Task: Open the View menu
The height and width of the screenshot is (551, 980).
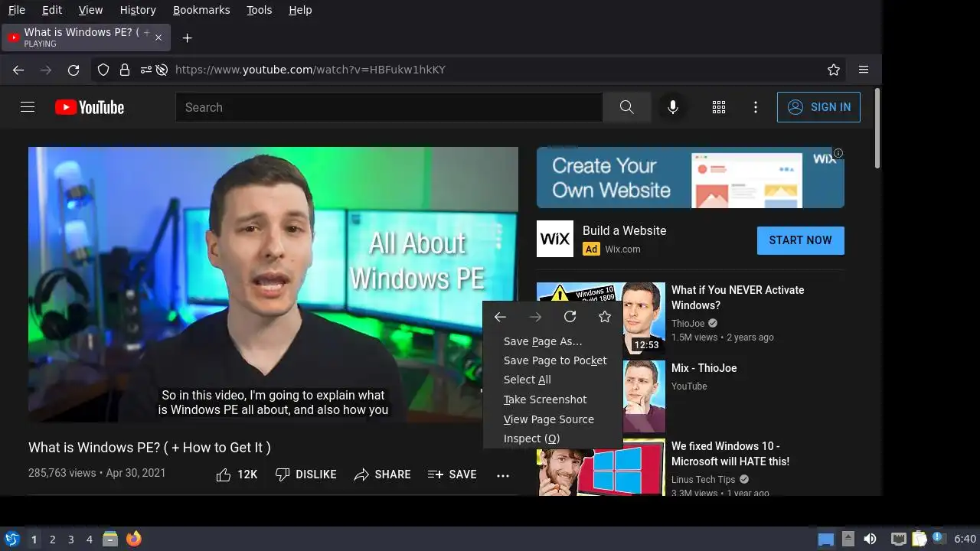Action: coord(90,10)
